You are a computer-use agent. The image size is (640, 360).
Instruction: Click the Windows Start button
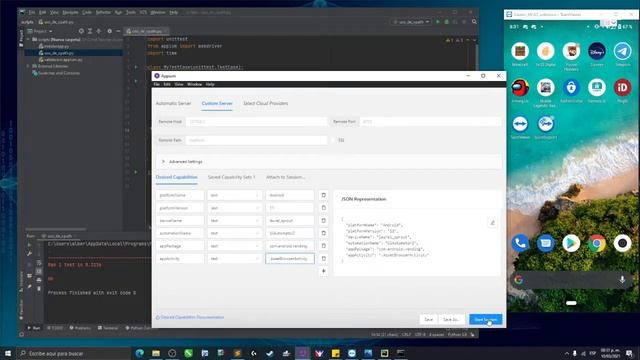(x=8, y=353)
